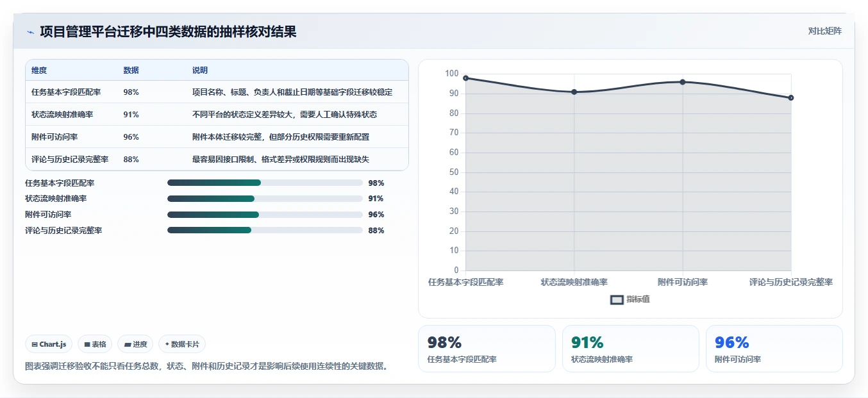This screenshot has height=398, width=868.
Task: Click the 88% value in the table
Action: 131,160
